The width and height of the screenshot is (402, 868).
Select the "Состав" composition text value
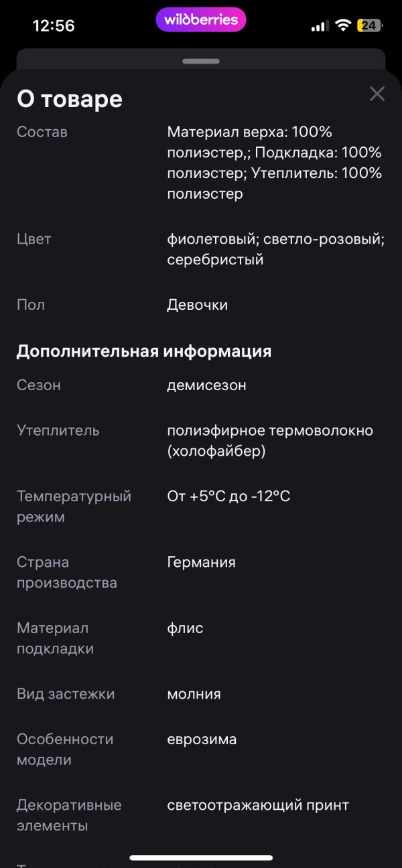274,163
